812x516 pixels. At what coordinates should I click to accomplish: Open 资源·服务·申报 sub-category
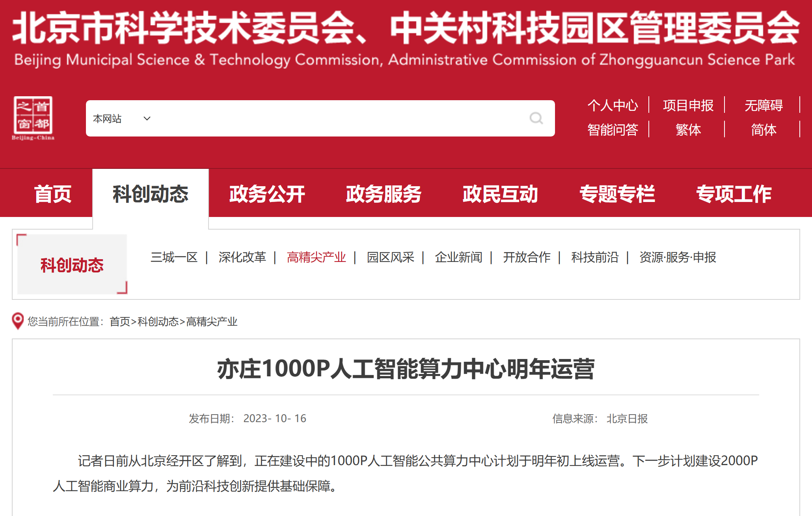[x=678, y=257]
